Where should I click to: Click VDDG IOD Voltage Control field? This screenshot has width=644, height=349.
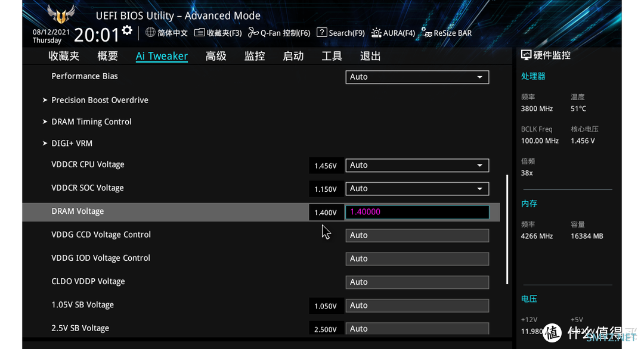(x=417, y=259)
